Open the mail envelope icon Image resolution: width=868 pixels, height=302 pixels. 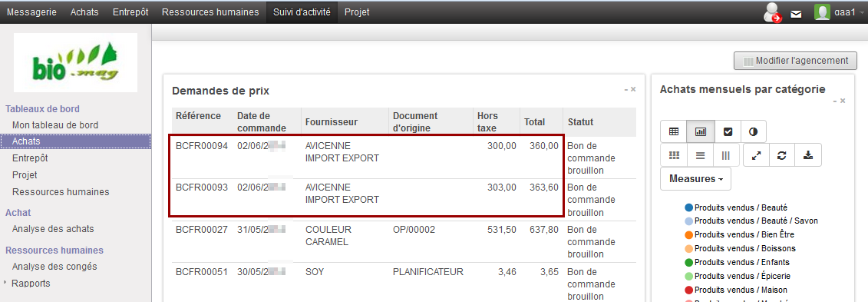click(x=796, y=14)
